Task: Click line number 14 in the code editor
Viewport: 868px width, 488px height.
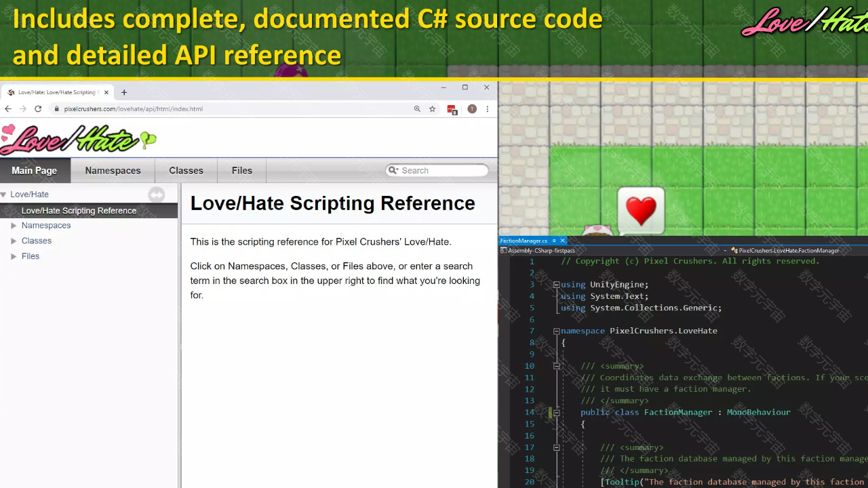Action: 529,413
